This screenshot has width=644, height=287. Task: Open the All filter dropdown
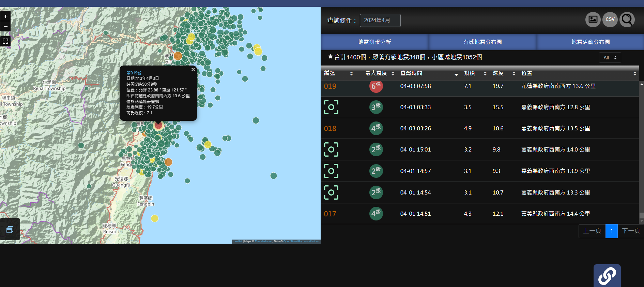(610, 58)
